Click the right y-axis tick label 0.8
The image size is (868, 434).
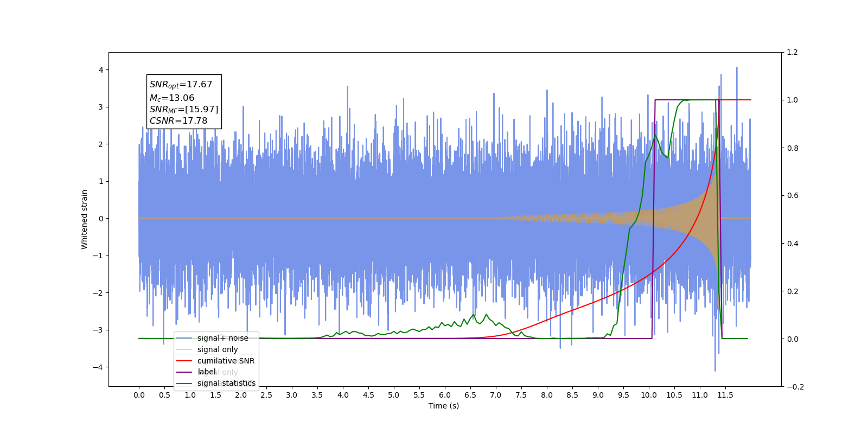tap(793, 148)
